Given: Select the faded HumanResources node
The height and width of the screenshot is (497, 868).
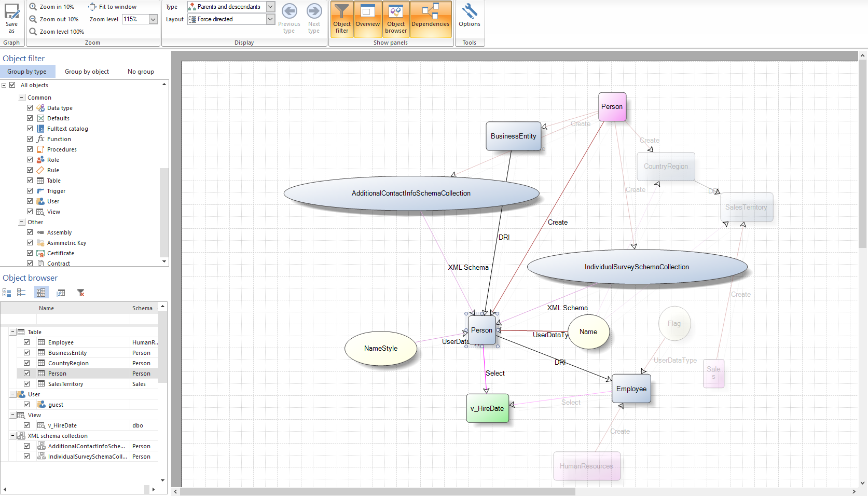Looking at the screenshot, I should (x=587, y=466).
